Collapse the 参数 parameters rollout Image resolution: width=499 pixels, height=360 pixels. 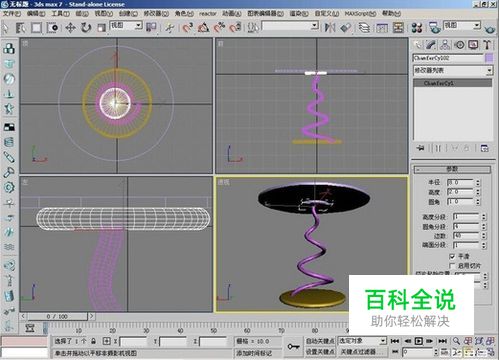[x=452, y=169]
